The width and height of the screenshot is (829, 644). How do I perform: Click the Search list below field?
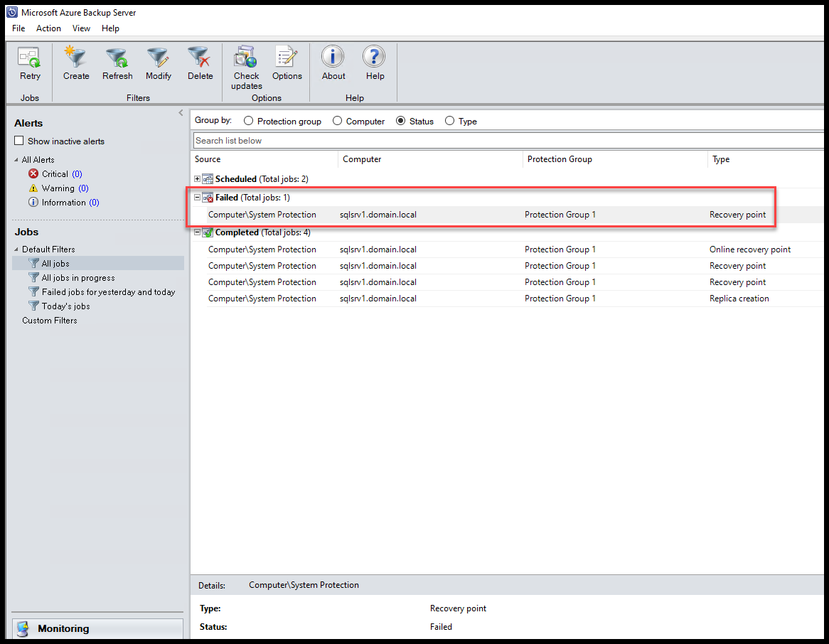(x=508, y=141)
